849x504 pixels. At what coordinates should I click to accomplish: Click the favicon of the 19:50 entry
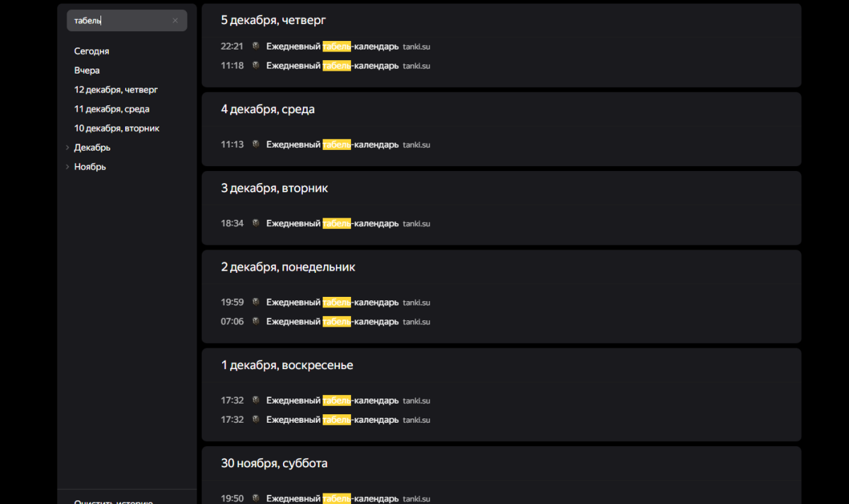(255, 498)
